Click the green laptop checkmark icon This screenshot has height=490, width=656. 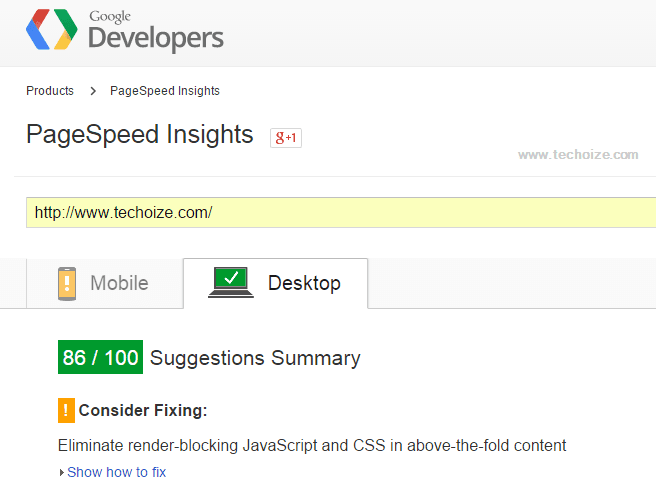tap(231, 282)
